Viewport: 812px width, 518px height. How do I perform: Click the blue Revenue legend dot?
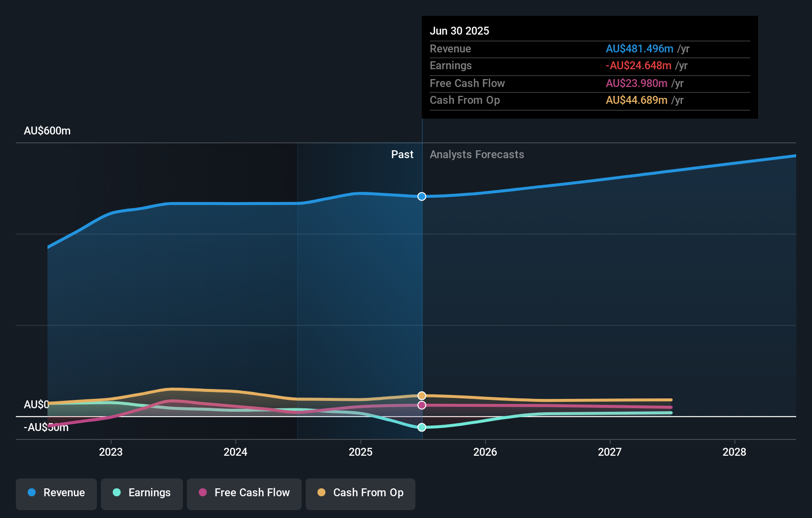[32, 493]
